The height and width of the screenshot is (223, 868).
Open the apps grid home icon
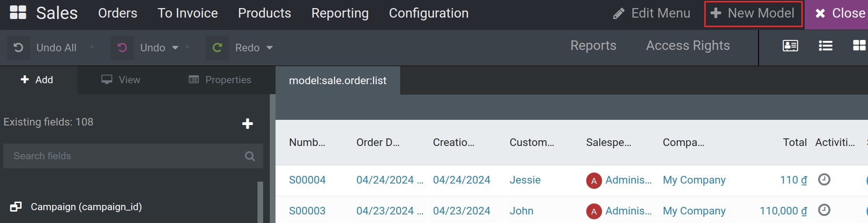18,13
